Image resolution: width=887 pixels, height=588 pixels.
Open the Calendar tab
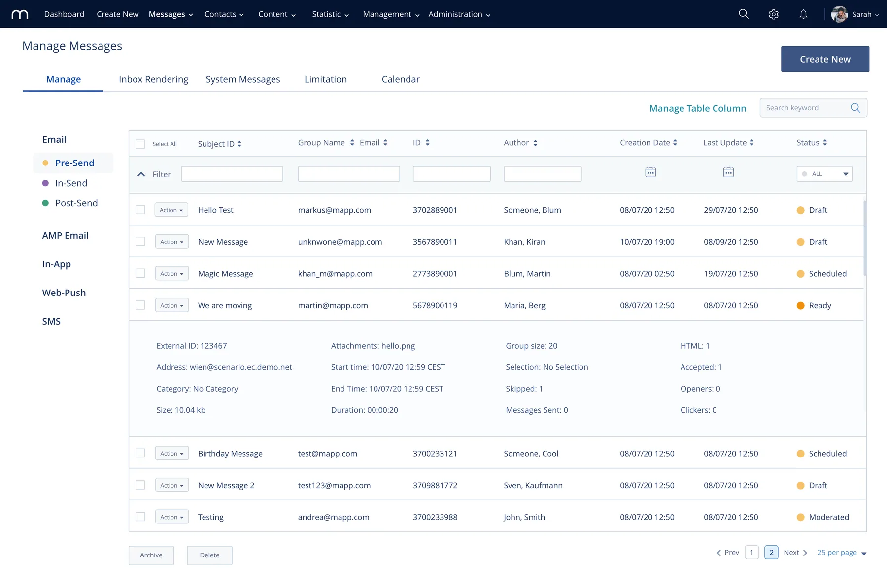[401, 79]
